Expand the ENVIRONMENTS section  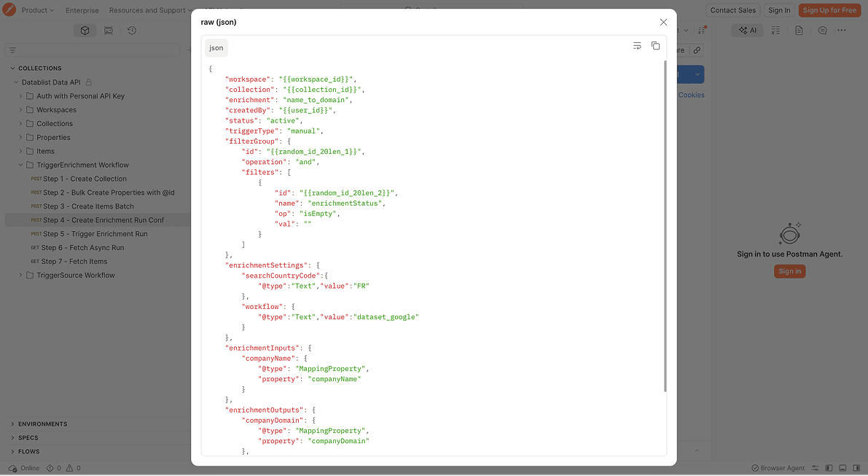(x=12, y=424)
